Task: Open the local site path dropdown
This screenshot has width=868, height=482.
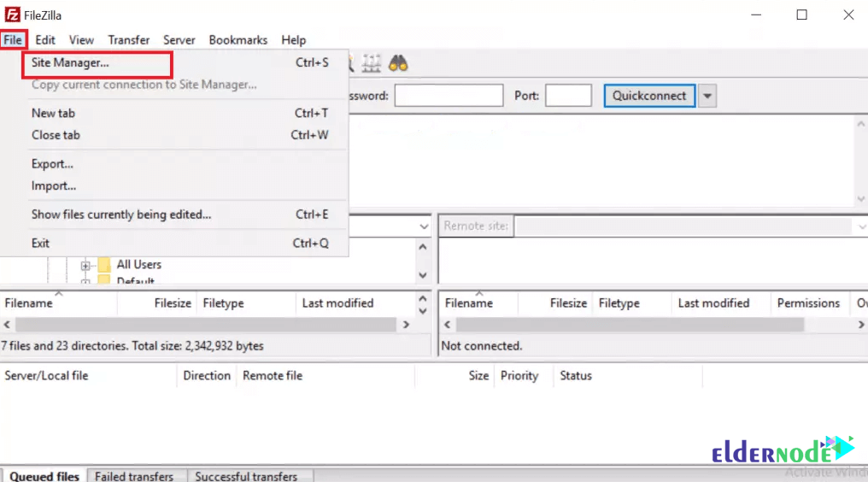Action: 424,226
